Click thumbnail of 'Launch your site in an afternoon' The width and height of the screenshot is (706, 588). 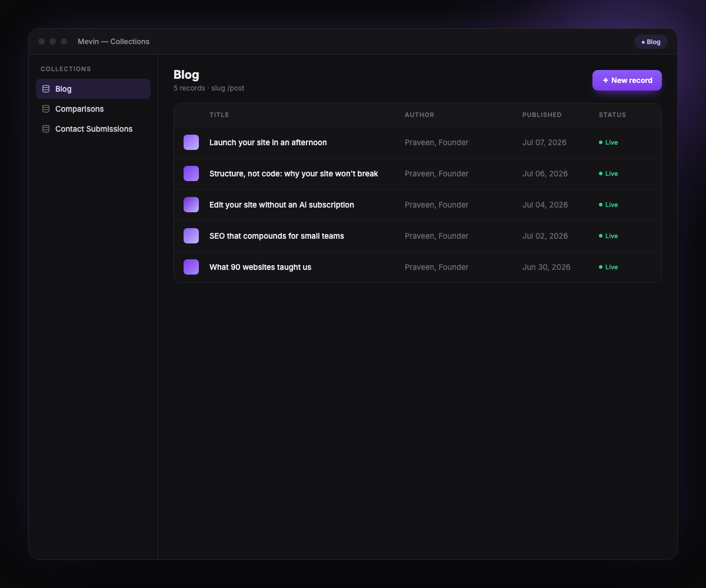191,142
